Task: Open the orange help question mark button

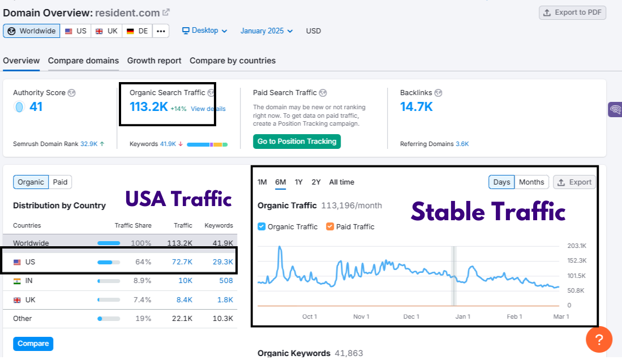Action: [x=599, y=340]
